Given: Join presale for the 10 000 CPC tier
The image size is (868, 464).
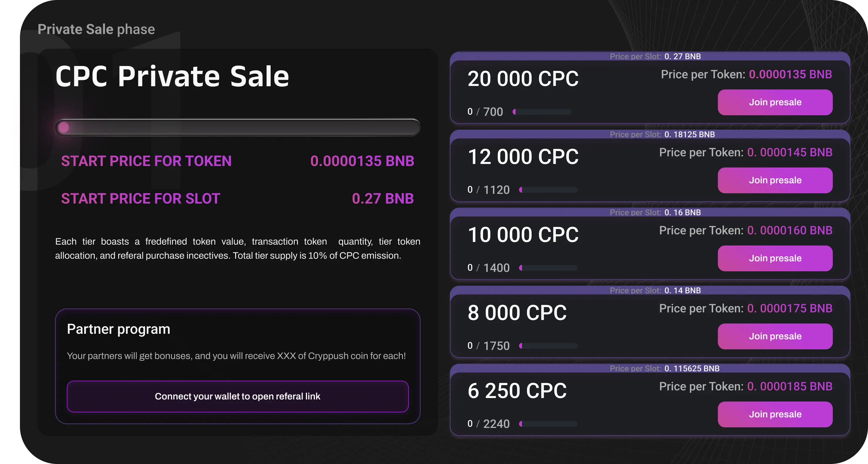Looking at the screenshot, I should point(775,258).
